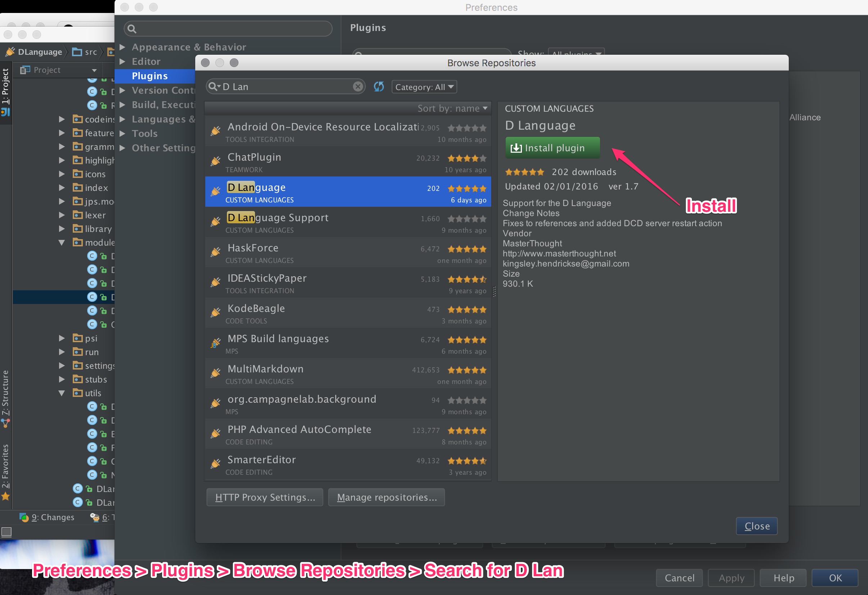Click "http://www.masterthought.net" vendor text

tap(559, 253)
